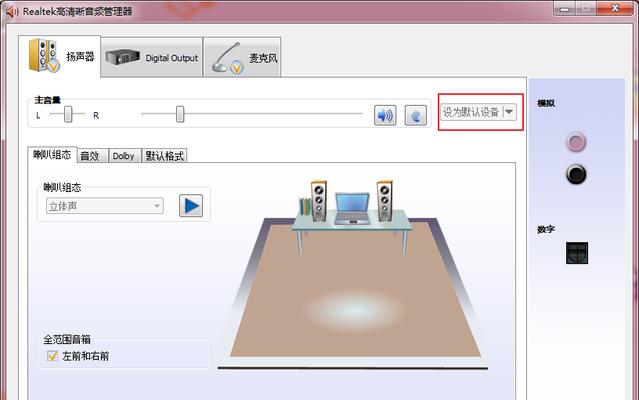Select the 喇叭组态 sub-tab
This screenshot has height=400, width=639.
(x=52, y=155)
